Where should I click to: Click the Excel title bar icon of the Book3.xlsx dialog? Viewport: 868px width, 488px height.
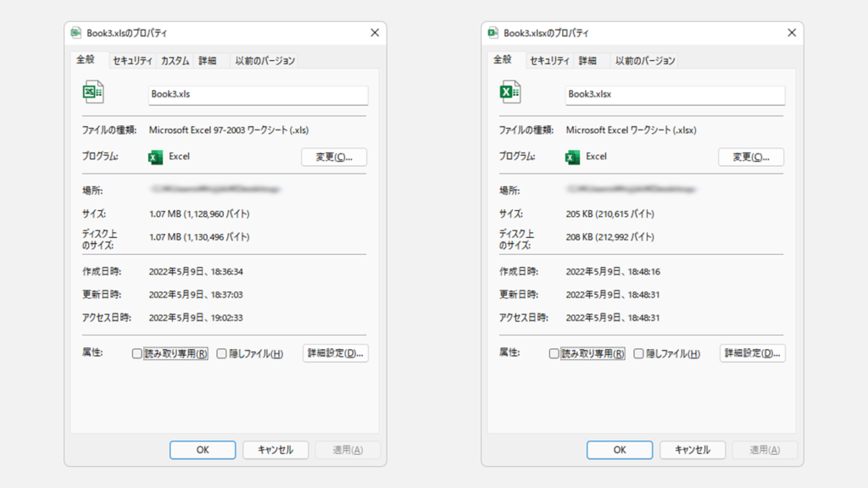pos(492,33)
